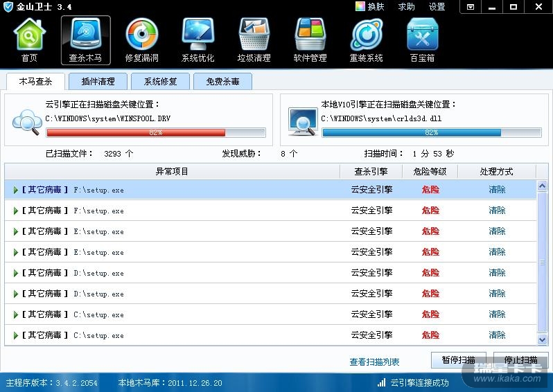The height and width of the screenshot is (392, 553).
Task: Expand the unhighlighted F:\setup.exe row arrow
Action: click(15, 211)
